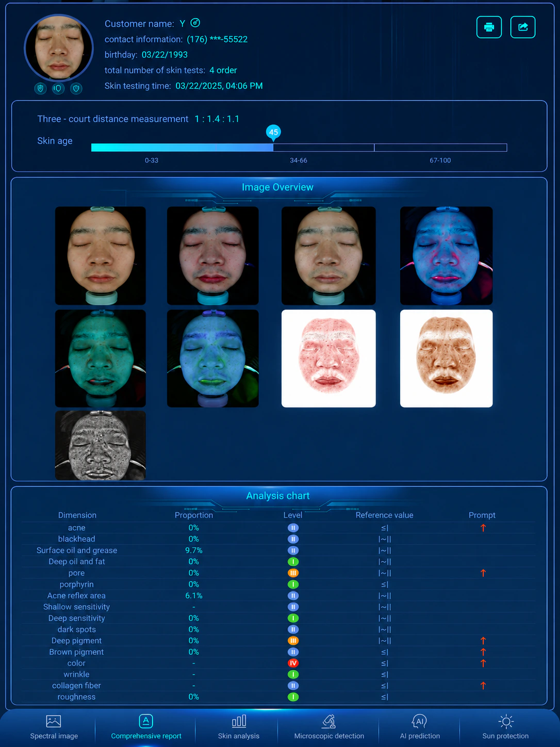This screenshot has width=560, height=747.
Task: Open the green-tinted face image
Action: click(101, 359)
